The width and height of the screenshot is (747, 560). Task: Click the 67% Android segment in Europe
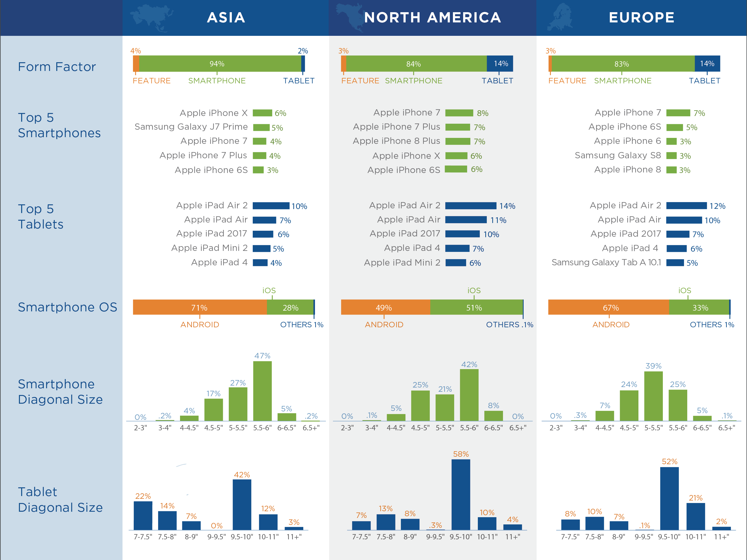pyautogui.click(x=609, y=307)
